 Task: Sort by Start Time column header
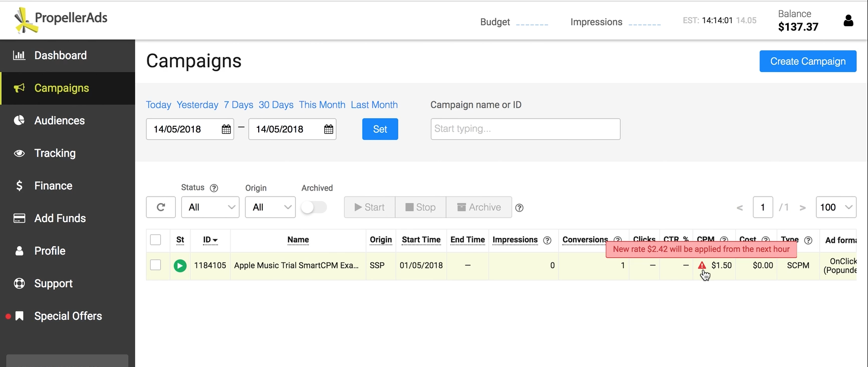pos(421,240)
